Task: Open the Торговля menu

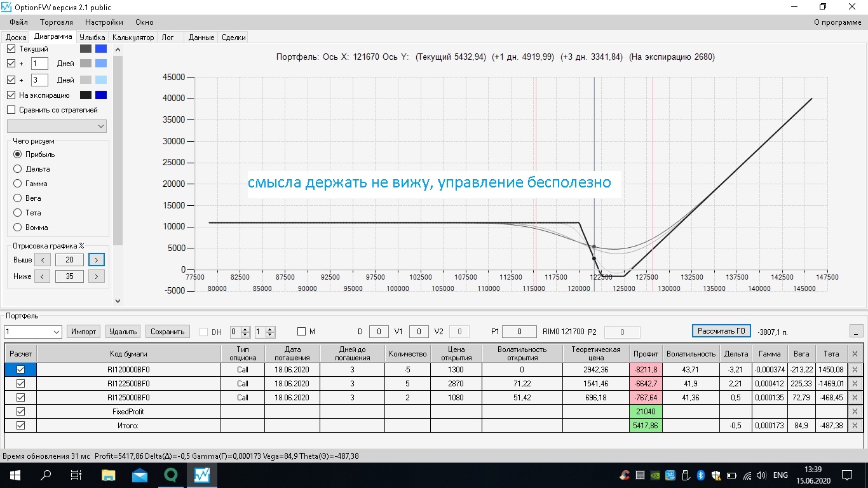Action: click(x=57, y=22)
